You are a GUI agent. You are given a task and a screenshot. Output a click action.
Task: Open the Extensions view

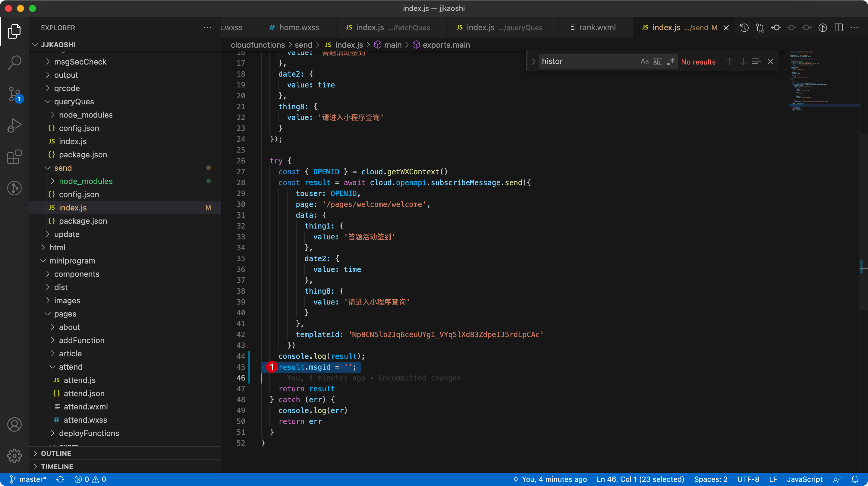point(14,157)
